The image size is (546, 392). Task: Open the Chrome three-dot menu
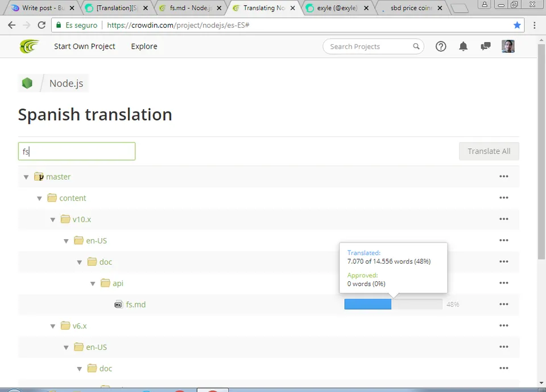point(535,25)
